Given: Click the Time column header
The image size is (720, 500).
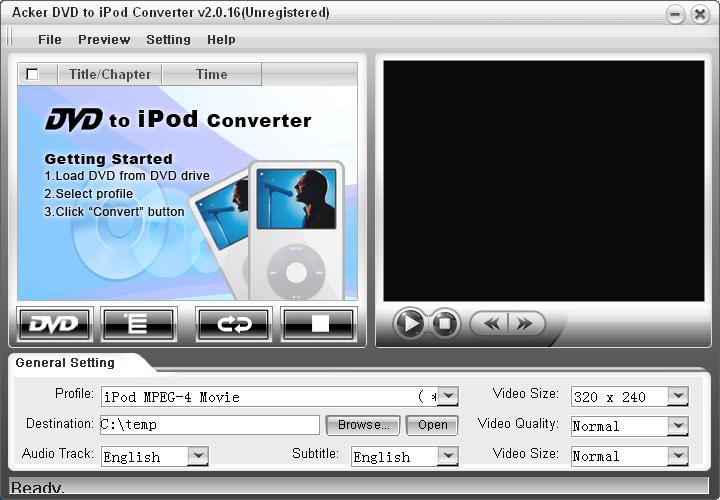Looking at the screenshot, I should [212, 74].
